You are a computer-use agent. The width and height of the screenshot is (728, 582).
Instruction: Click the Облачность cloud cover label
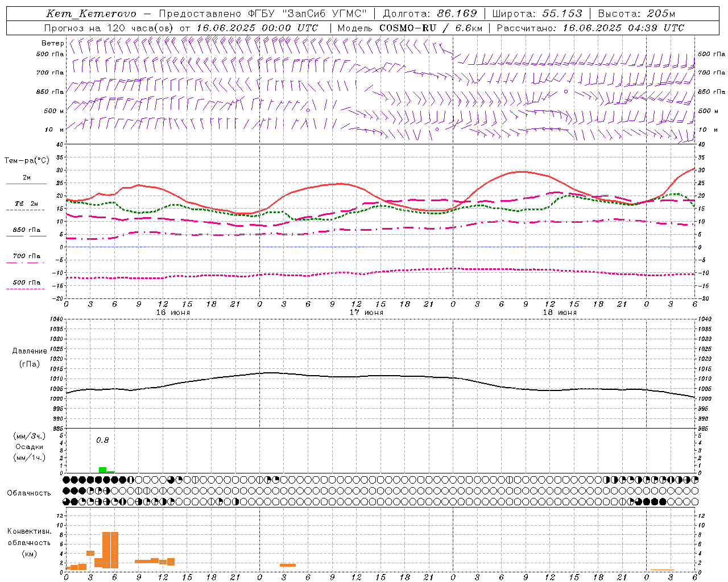(x=29, y=493)
